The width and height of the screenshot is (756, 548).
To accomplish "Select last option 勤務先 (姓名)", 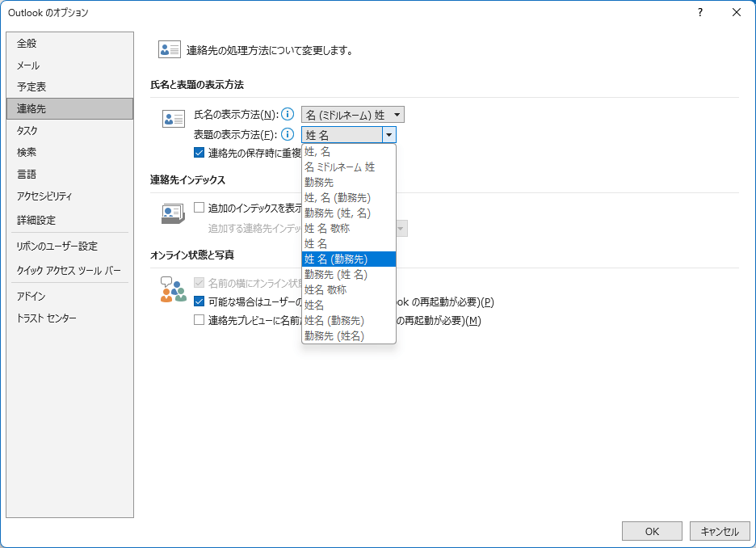I will pyautogui.click(x=349, y=335).
